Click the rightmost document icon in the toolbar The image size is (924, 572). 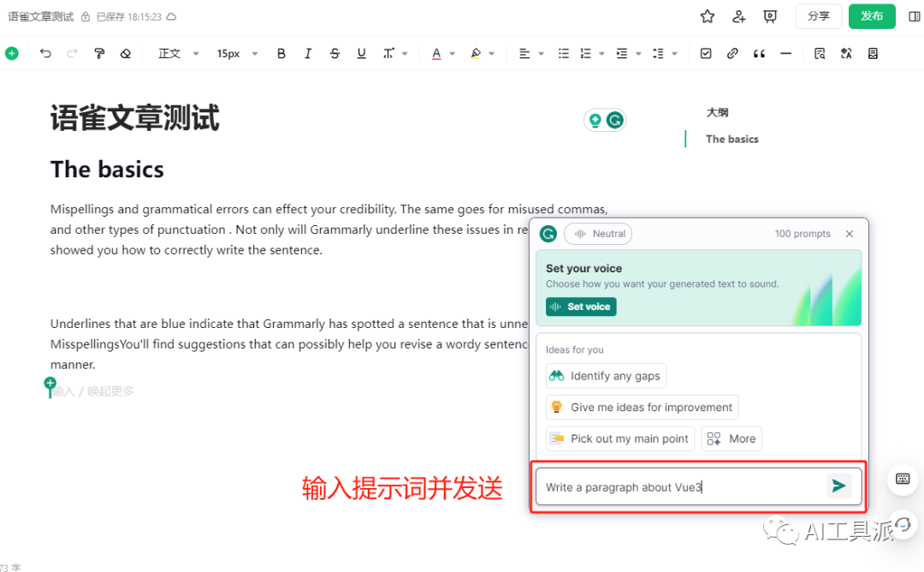point(873,54)
